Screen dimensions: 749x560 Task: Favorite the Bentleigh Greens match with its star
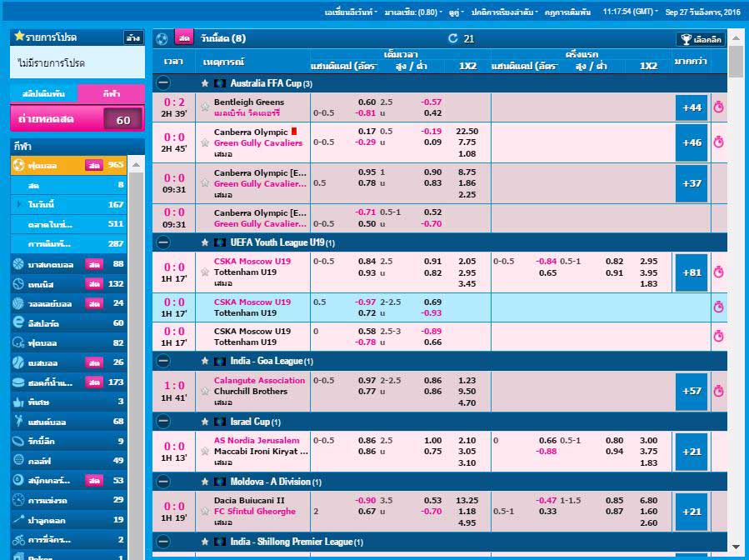coord(205,107)
